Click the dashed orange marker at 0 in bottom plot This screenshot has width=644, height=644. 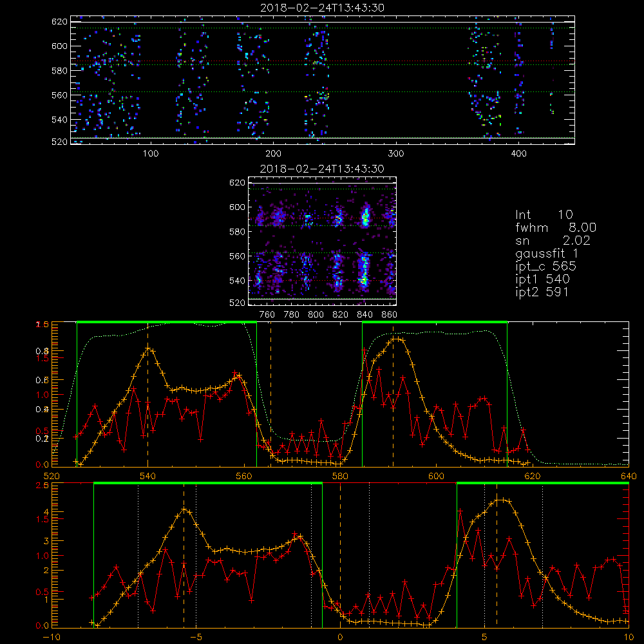pos(340,554)
